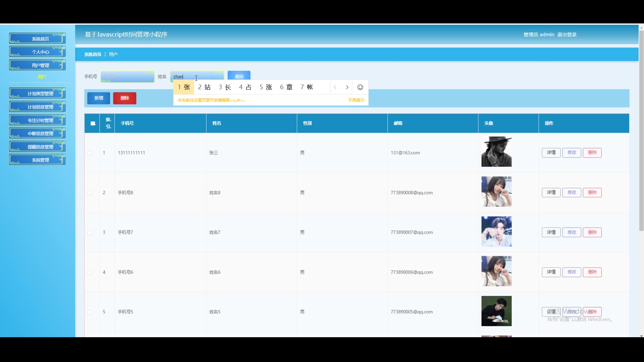Open emoji panel in IME candidate bar
Screen dimensions: 644x362
(360, 87)
